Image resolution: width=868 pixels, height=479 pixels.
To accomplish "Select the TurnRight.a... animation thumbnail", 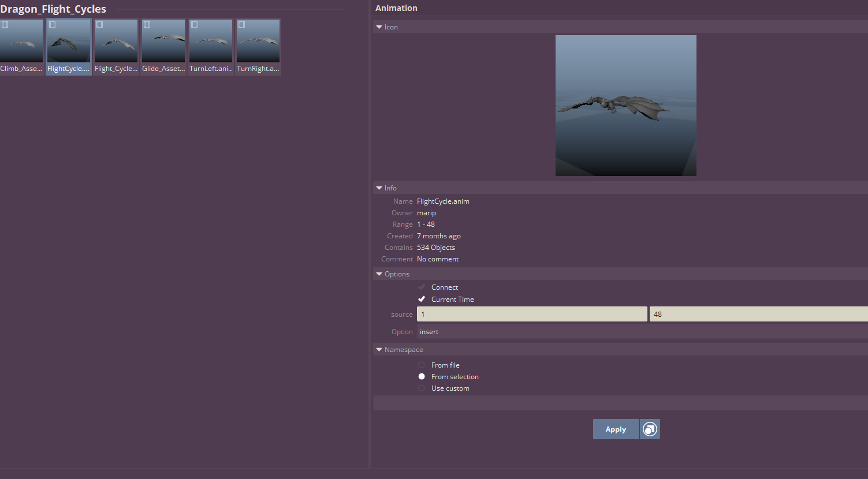I will pos(258,47).
